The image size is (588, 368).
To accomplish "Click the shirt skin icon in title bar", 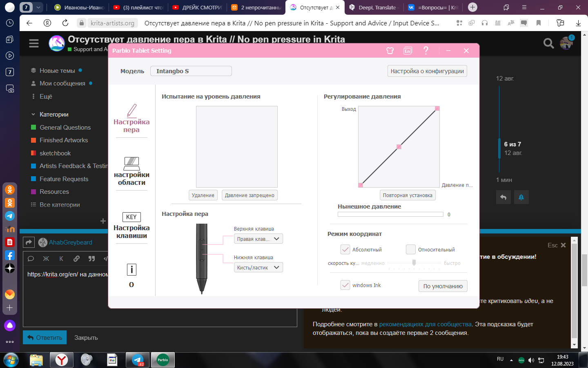I will point(390,51).
